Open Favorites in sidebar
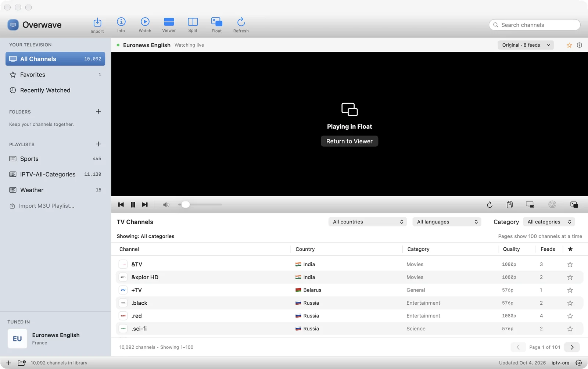This screenshot has height=369, width=588. point(55,75)
